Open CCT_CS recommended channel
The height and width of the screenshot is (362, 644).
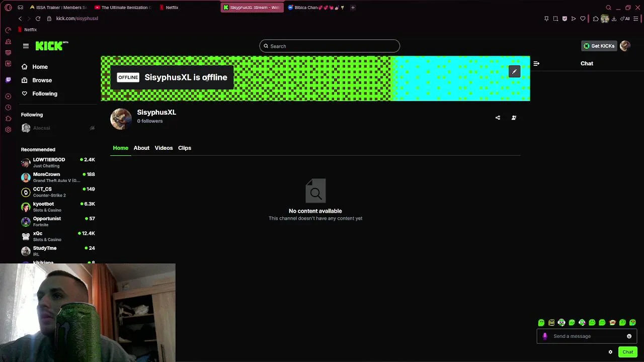[58, 192]
